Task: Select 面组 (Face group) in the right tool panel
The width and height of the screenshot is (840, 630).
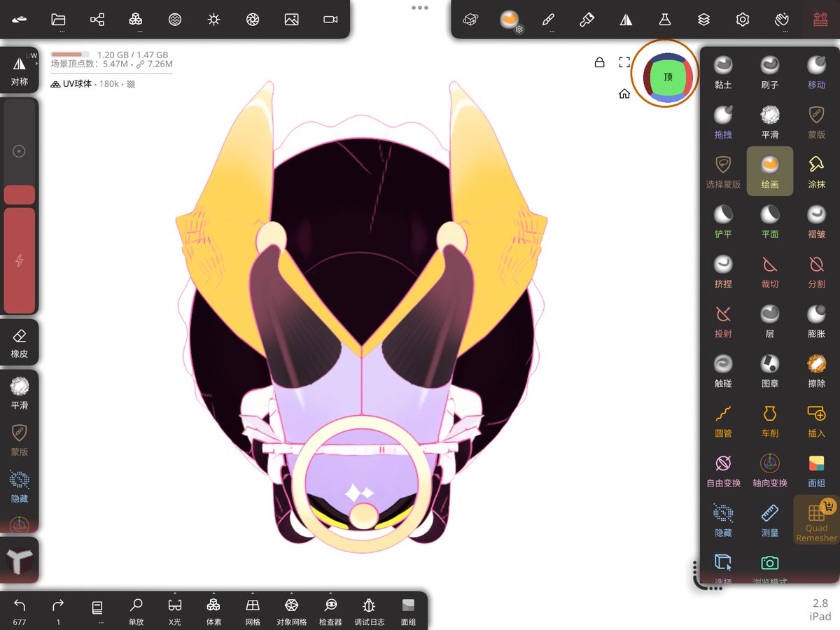Action: [816, 469]
